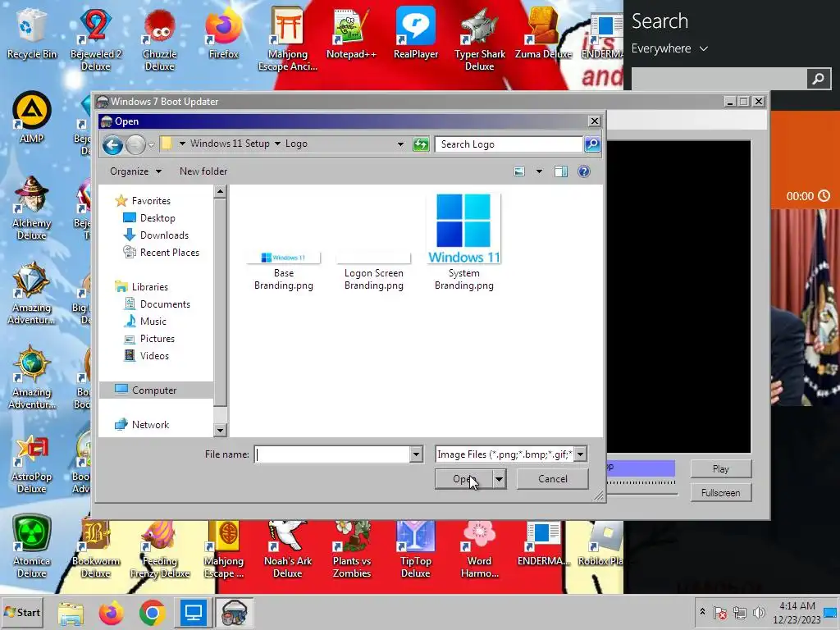This screenshot has width=840, height=630.
Task: Click the Search panel text box
Action: (x=719, y=79)
